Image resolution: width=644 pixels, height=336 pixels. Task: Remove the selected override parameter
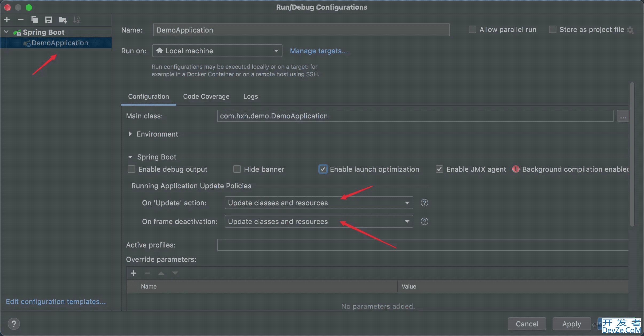(147, 273)
